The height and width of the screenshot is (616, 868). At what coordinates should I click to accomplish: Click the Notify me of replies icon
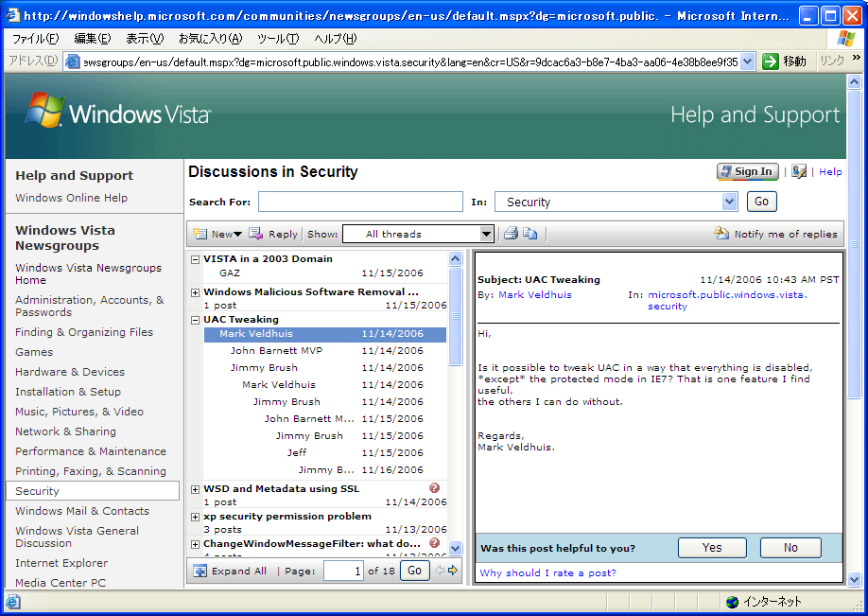coord(721,233)
